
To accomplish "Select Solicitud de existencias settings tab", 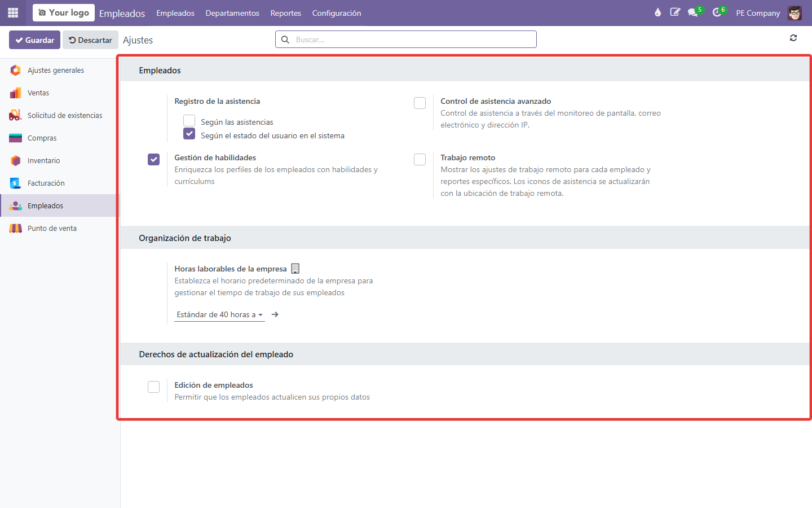I will (x=60, y=115).
